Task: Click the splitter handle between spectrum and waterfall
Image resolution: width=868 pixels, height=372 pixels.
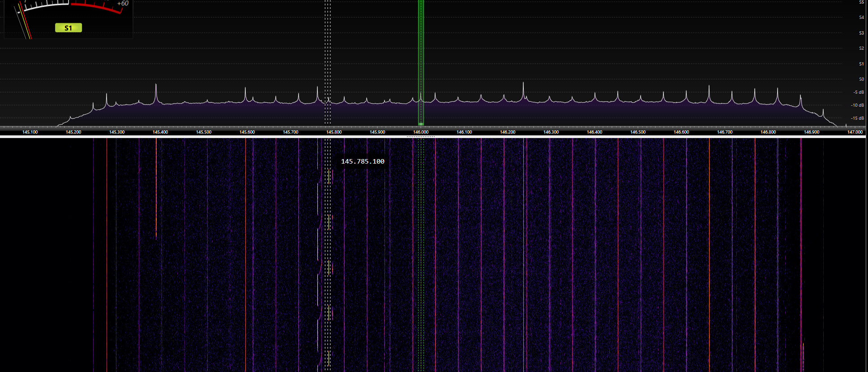Action: coord(421,136)
